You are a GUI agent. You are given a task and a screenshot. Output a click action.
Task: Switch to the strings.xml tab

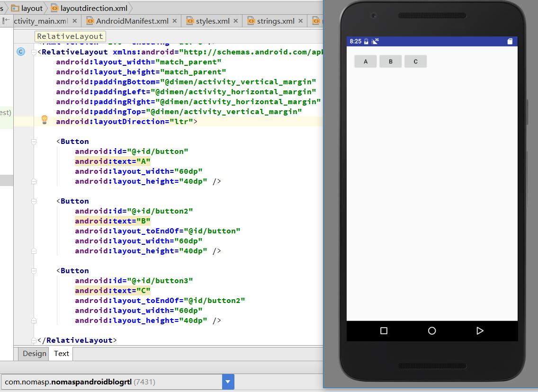tap(276, 21)
